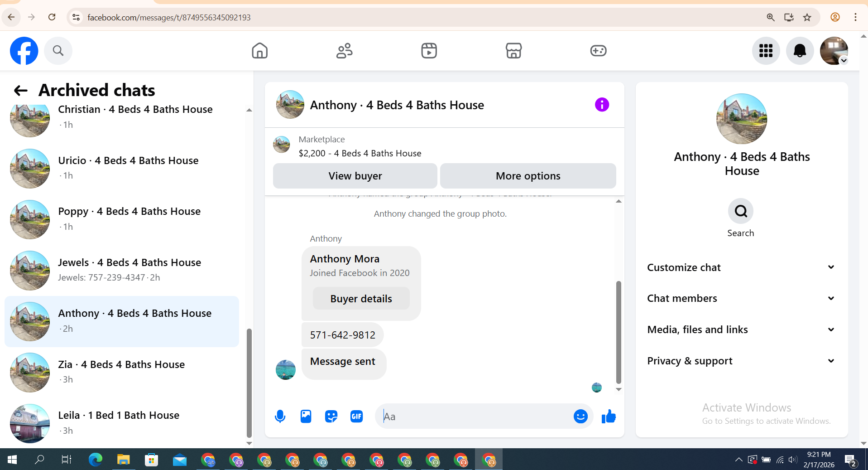868x470 pixels.
Task: Open Christian 4 Beds 4 Baths chat
Action: point(122,117)
